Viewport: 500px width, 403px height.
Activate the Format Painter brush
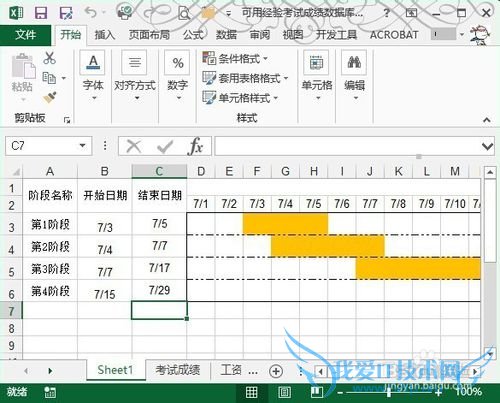tap(49, 98)
